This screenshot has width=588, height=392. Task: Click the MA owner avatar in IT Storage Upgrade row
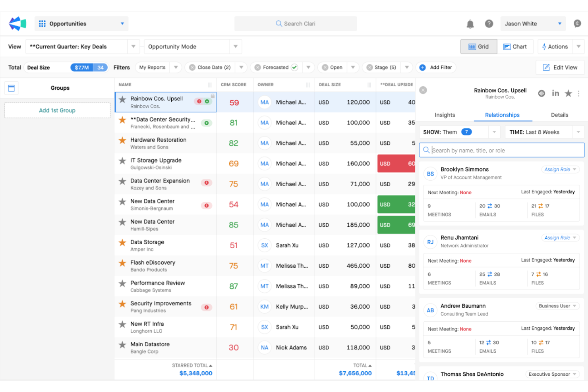click(265, 164)
